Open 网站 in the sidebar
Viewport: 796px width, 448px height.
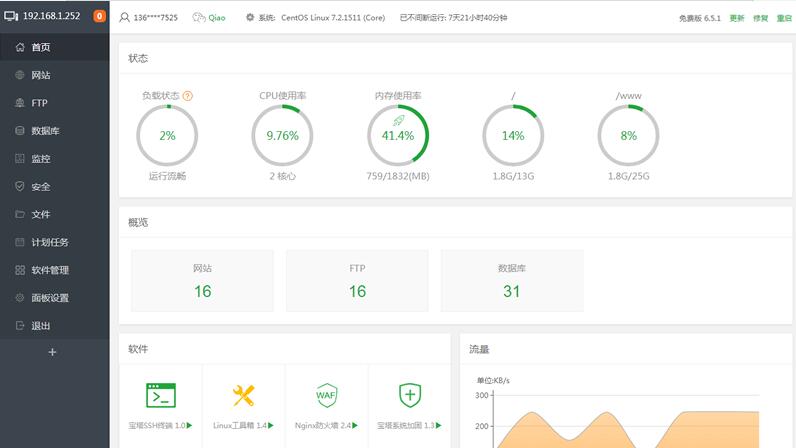[x=40, y=75]
